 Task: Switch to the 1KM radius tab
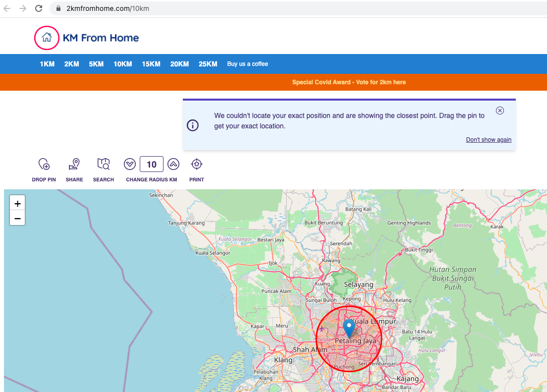47,63
